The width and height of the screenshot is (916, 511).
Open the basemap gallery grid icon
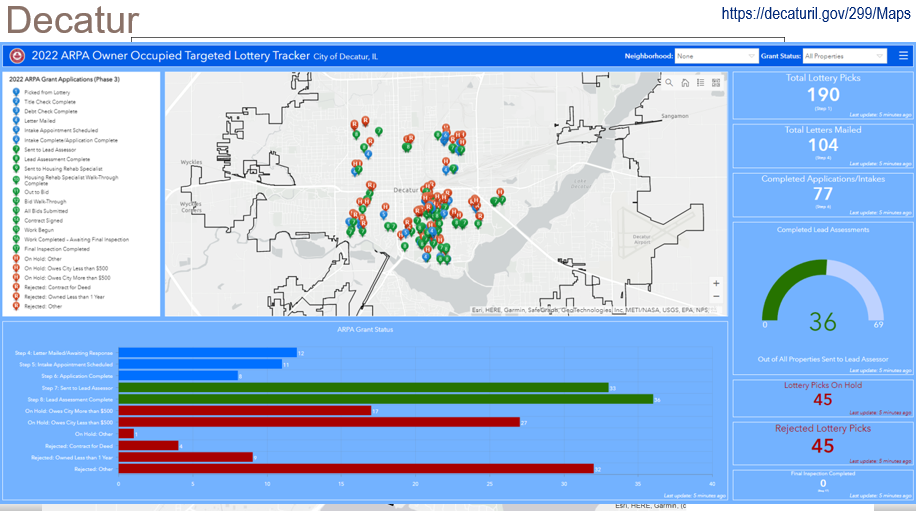coord(716,83)
